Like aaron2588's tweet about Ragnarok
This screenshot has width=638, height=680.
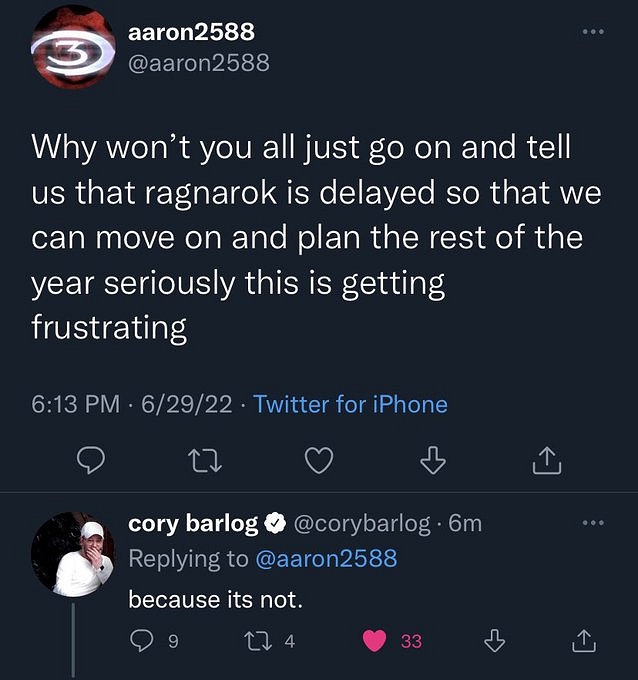coord(318,460)
